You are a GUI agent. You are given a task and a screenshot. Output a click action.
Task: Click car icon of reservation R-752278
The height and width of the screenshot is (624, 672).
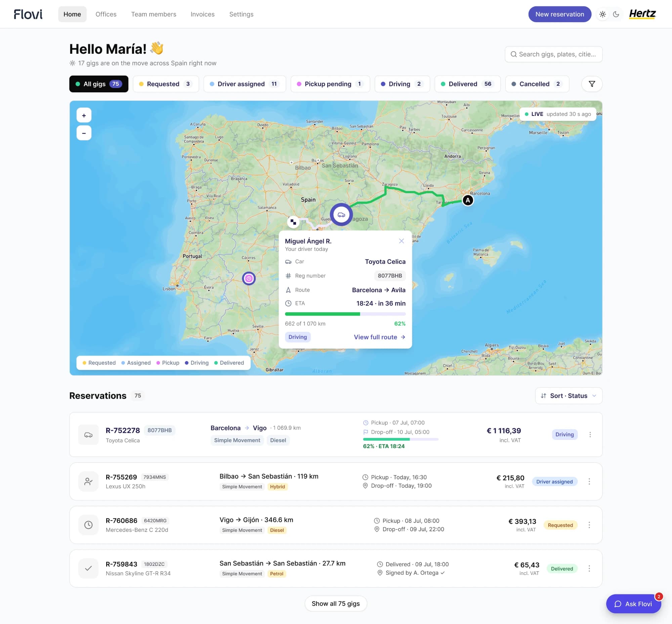[88, 435]
